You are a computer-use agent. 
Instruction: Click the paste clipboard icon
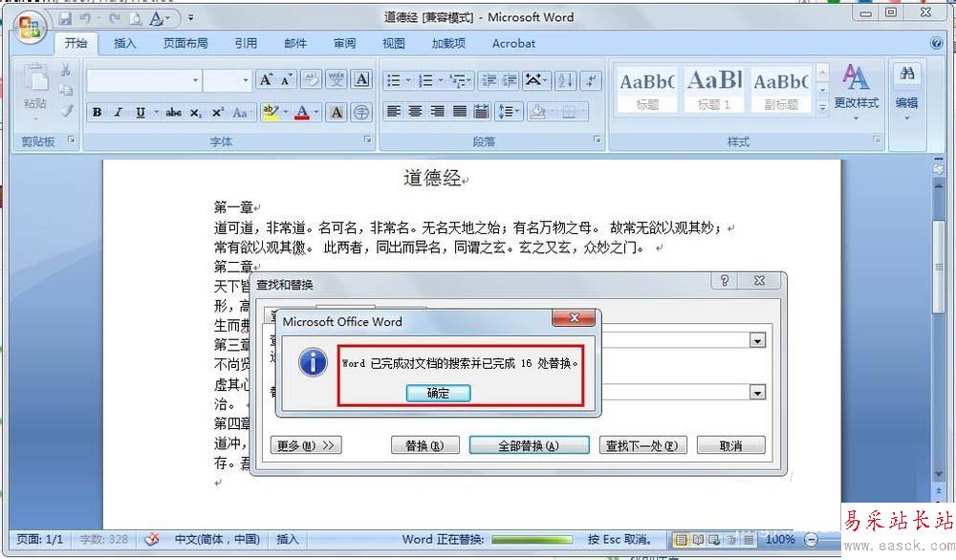pyautogui.click(x=35, y=78)
